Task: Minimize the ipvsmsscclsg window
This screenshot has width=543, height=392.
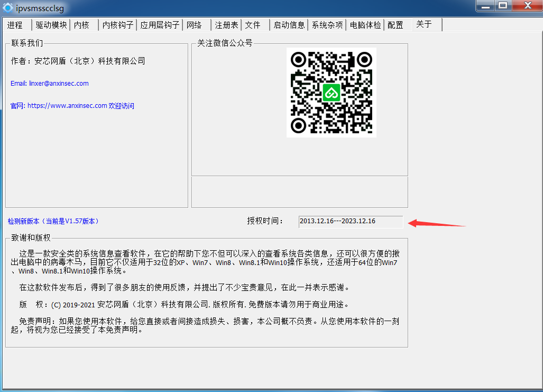Action: click(x=485, y=6)
